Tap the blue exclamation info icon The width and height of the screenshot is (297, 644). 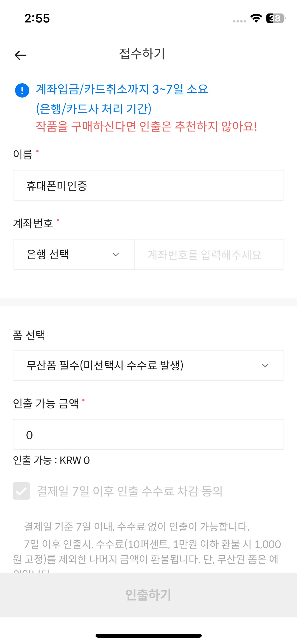[22, 90]
